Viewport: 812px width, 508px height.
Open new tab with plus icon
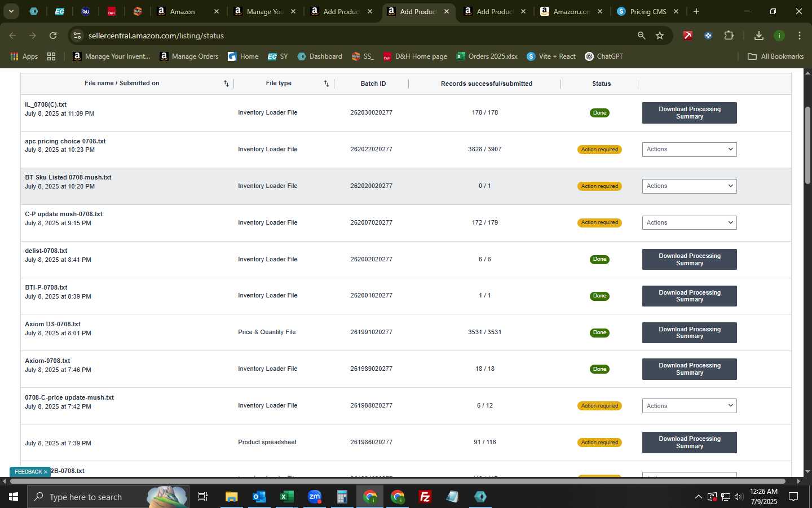coord(696,11)
